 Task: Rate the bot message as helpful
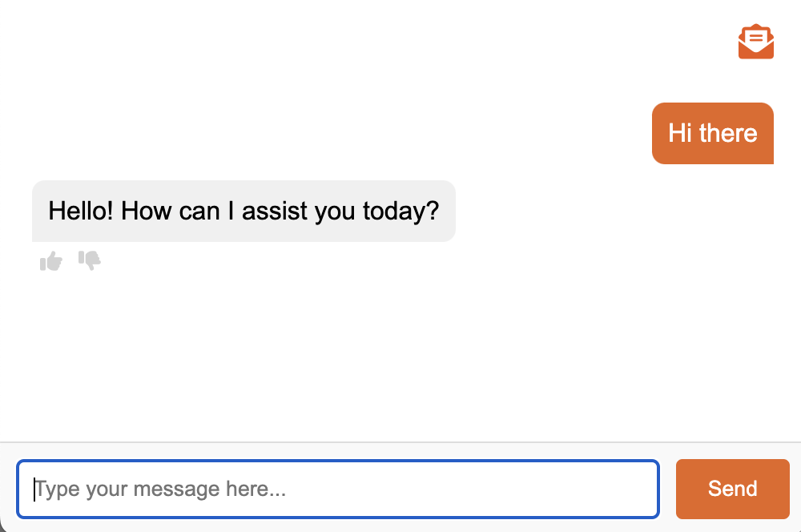coord(51,261)
